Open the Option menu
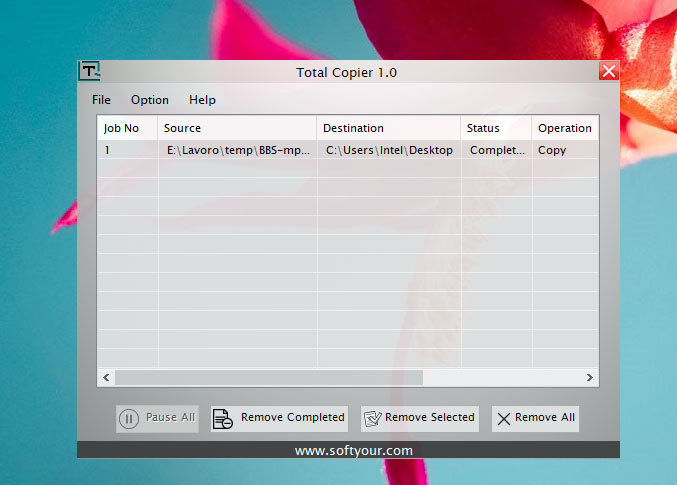 150,100
